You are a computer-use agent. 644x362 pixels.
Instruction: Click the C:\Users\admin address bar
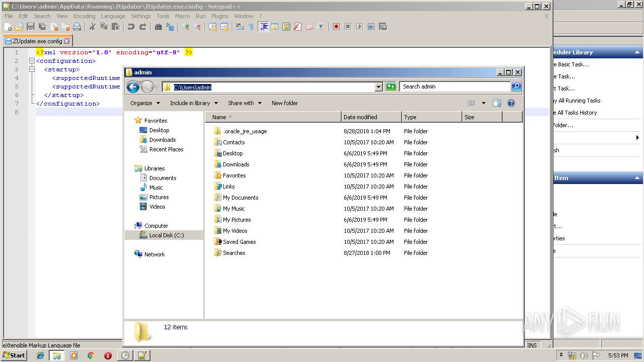click(x=269, y=86)
